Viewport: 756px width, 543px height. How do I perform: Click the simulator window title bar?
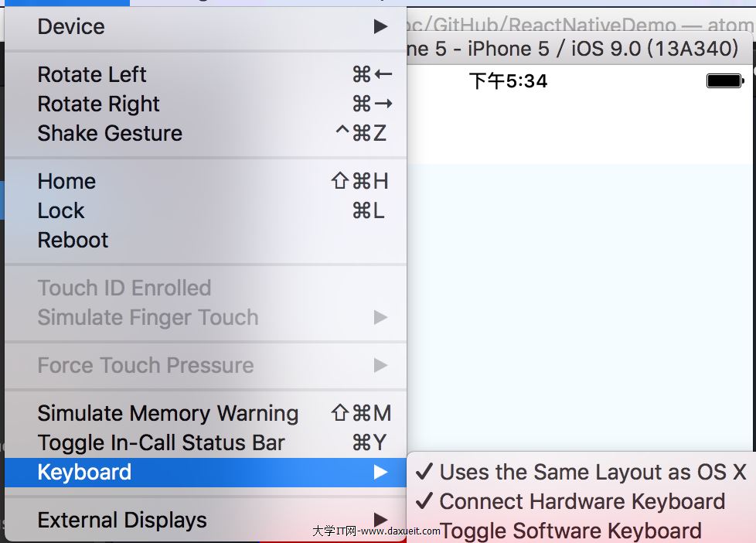tap(572, 49)
